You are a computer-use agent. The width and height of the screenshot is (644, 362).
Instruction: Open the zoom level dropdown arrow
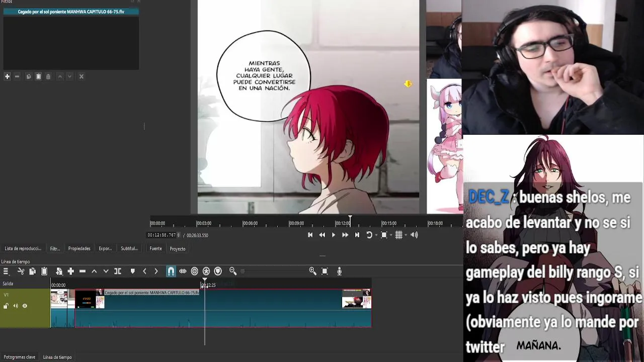391,235
